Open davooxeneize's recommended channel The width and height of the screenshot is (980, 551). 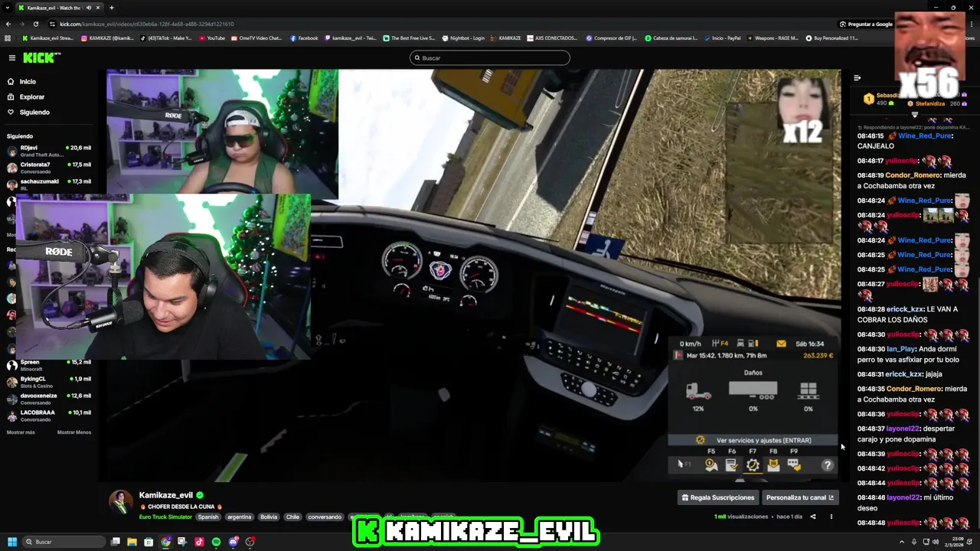click(49, 399)
